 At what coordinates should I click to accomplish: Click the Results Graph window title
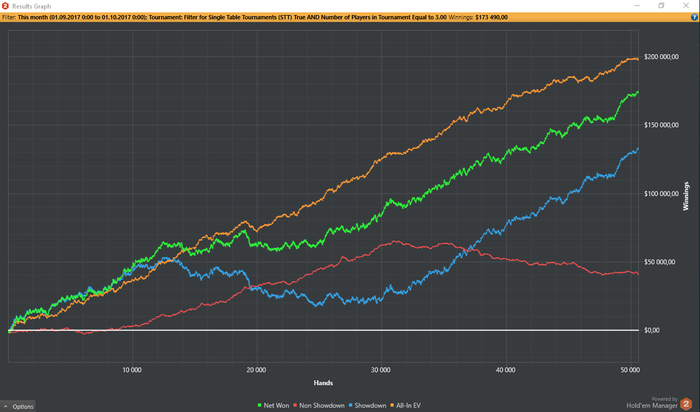(x=32, y=6)
